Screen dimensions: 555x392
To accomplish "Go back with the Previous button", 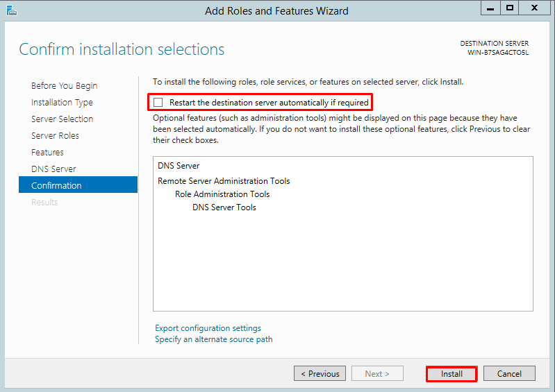I will pos(320,374).
